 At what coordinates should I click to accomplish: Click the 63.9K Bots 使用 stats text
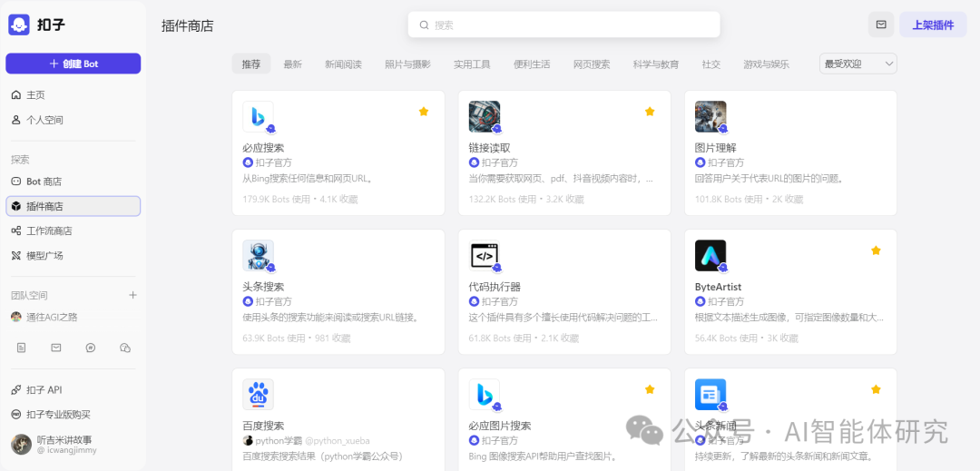pos(274,338)
